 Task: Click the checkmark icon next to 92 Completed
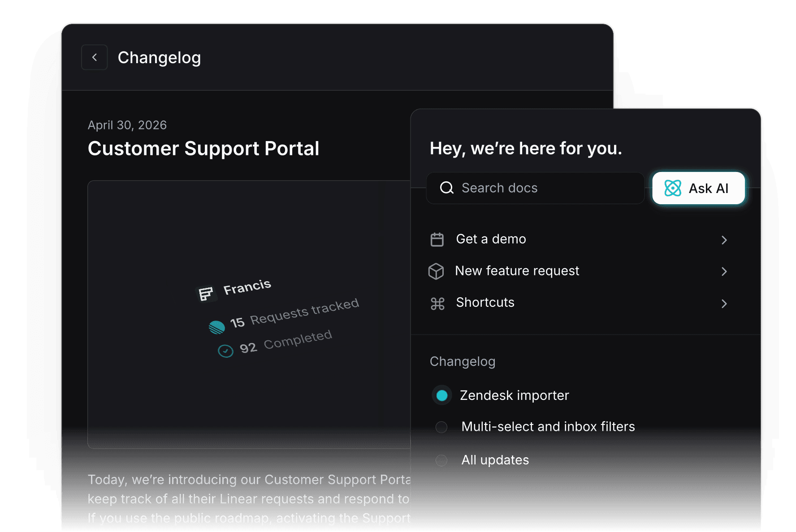point(225,351)
